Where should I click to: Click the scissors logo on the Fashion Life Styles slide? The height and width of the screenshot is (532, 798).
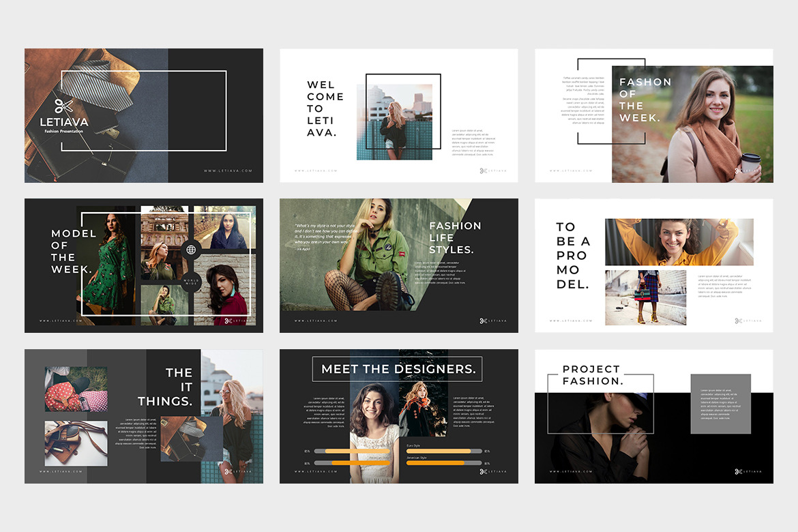click(483, 321)
